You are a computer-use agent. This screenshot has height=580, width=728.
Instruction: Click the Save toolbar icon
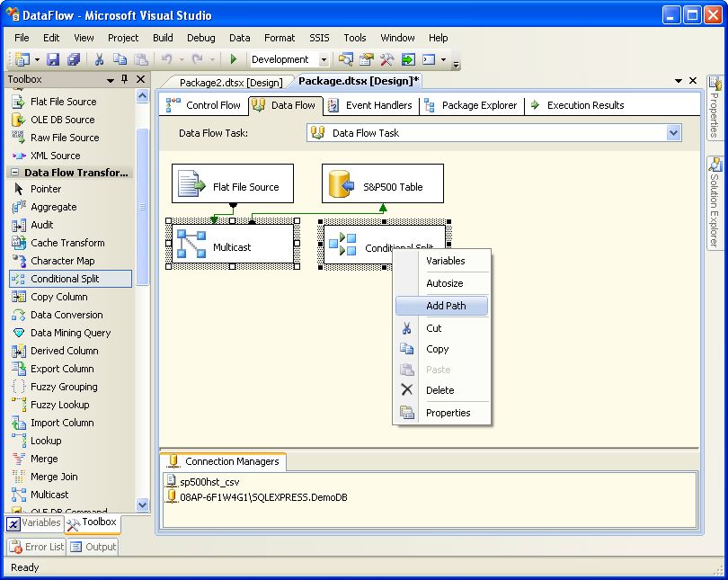tap(53, 59)
